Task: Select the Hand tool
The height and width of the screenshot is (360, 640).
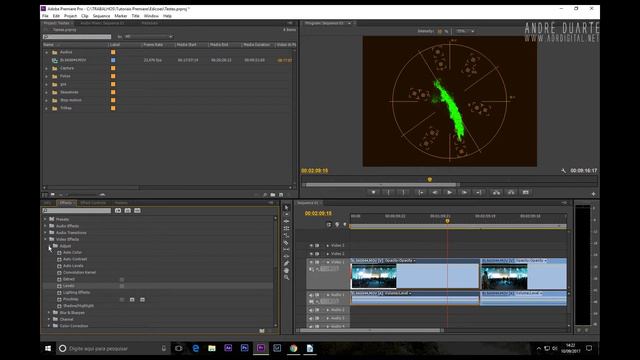Action: click(x=287, y=270)
